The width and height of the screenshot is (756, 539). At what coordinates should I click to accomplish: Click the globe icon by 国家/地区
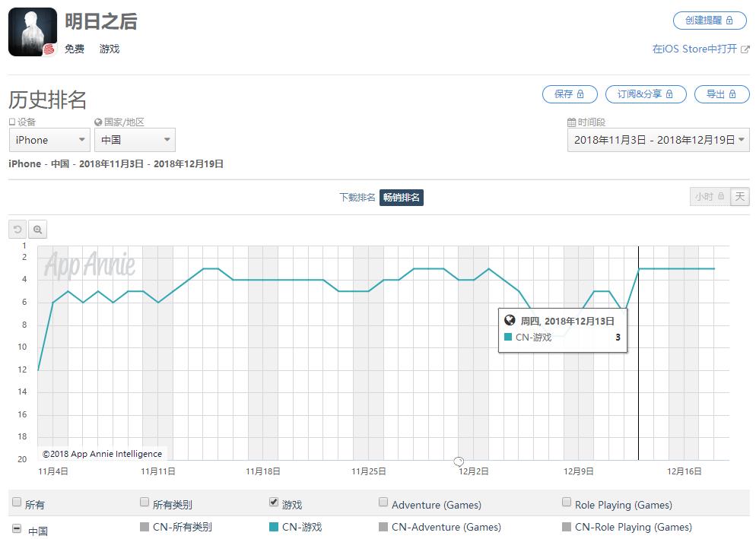coord(98,122)
